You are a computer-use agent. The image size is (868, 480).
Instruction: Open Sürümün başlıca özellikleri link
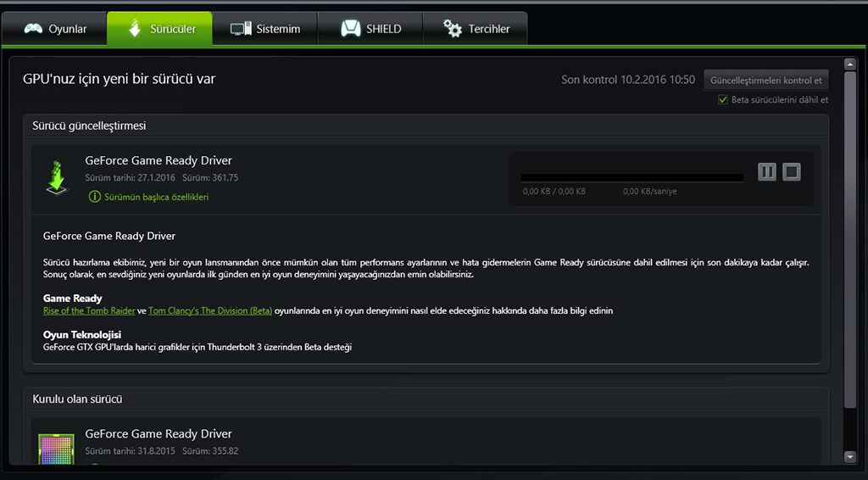tap(156, 197)
